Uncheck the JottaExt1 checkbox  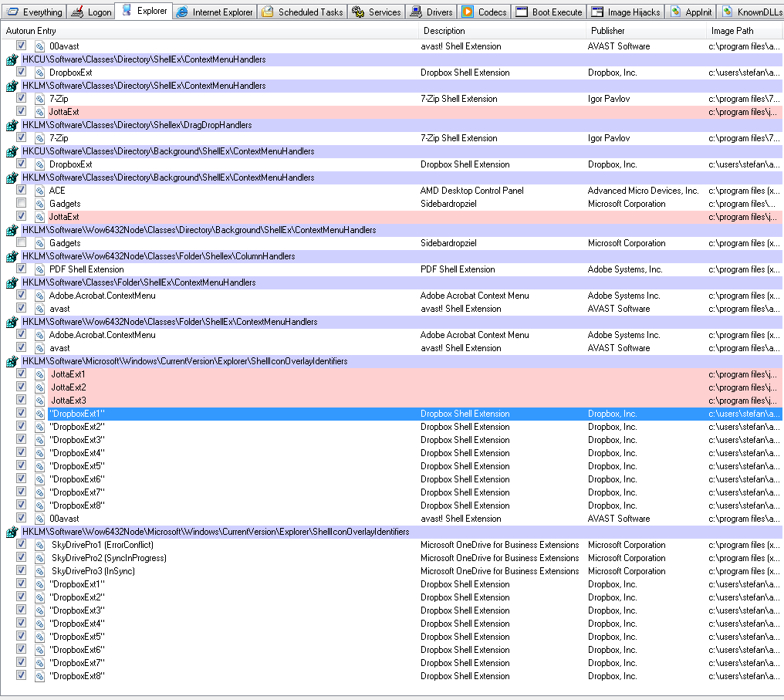pos(21,374)
